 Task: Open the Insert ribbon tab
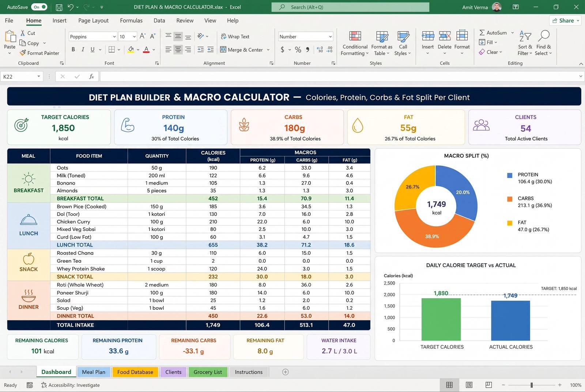(x=59, y=20)
